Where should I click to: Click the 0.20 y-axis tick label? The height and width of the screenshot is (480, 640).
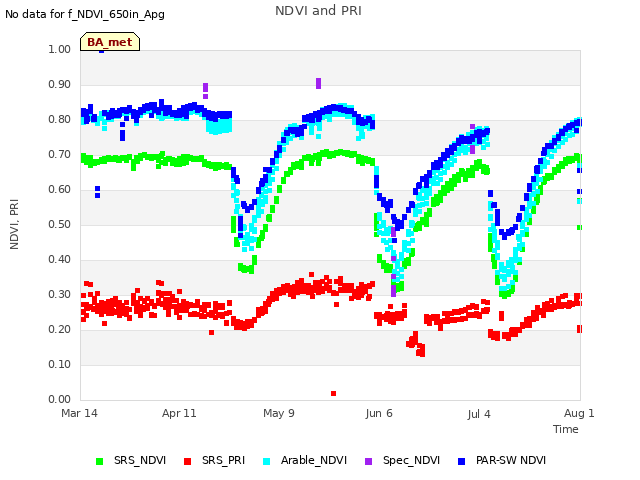(x=60, y=329)
